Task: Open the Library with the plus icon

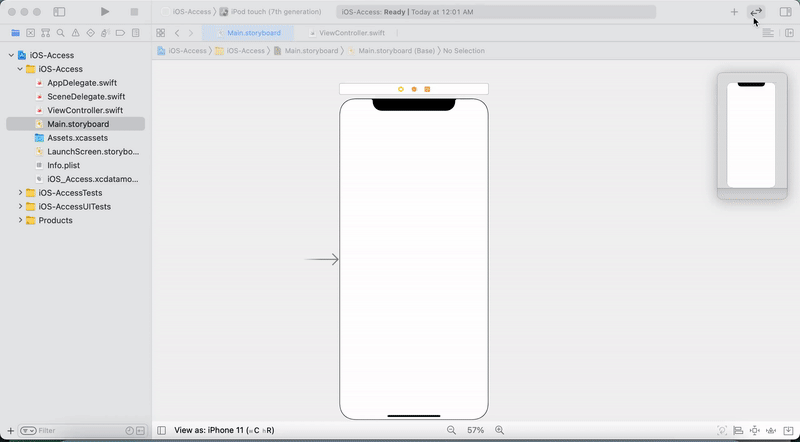Action: 734,12
